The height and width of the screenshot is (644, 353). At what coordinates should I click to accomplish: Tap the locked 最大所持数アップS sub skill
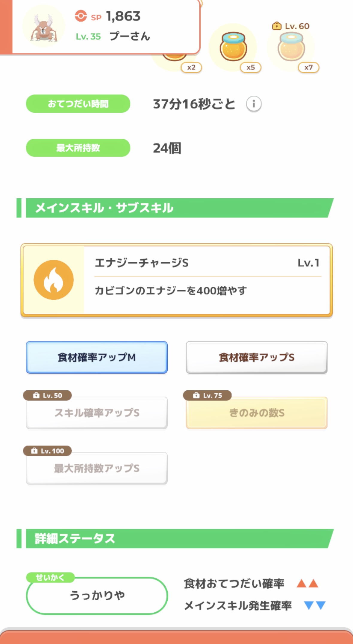(97, 468)
